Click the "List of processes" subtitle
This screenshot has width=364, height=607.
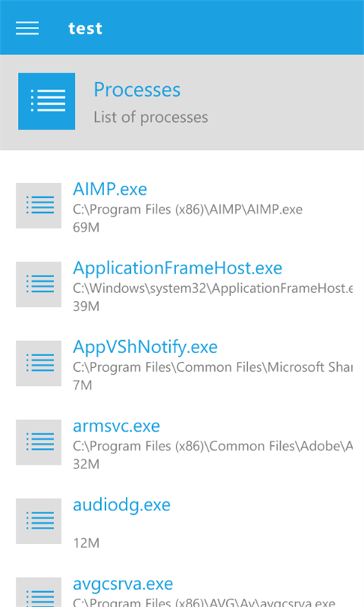coord(151,118)
